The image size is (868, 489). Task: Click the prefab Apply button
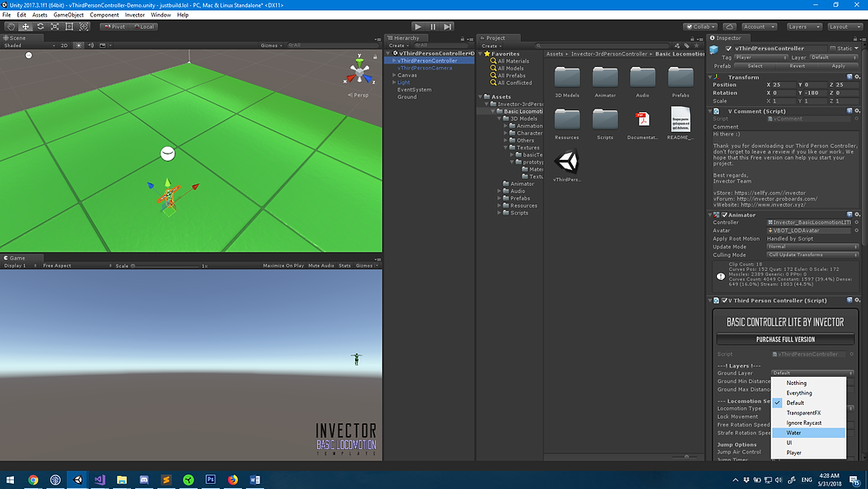click(838, 66)
